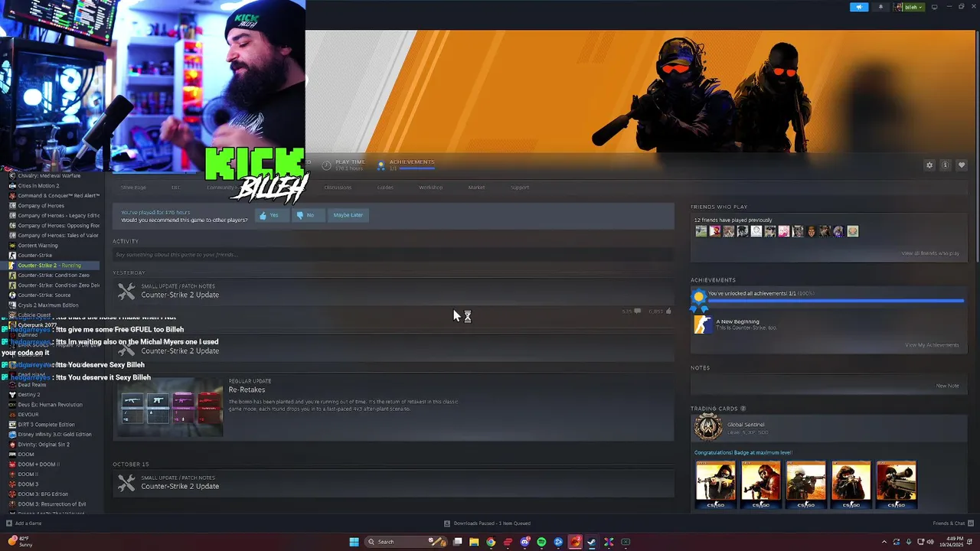Open the last CS:GO trading card
The width and height of the screenshot is (980, 551).
896,484
